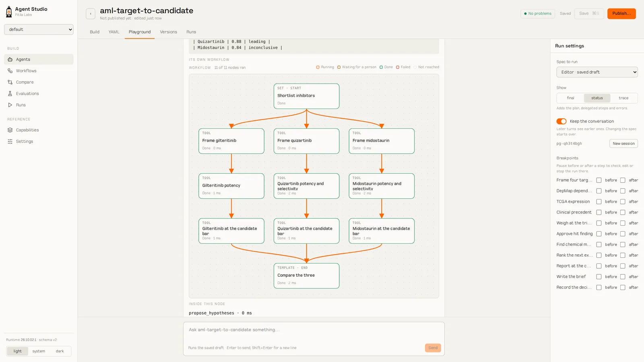Switch to the Build tab
The width and height of the screenshot is (644, 362).
click(x=95, y=32)
